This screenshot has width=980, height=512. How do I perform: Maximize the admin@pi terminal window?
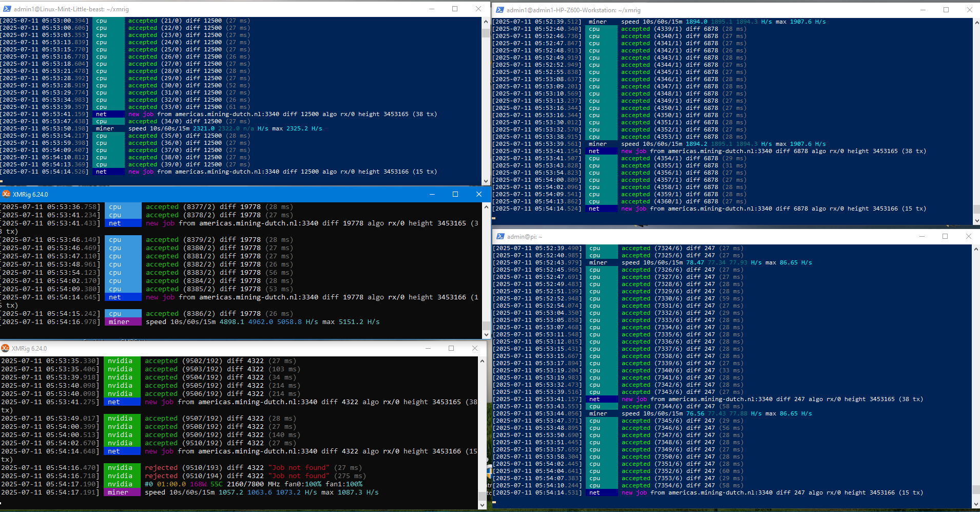tap(945, 236)
